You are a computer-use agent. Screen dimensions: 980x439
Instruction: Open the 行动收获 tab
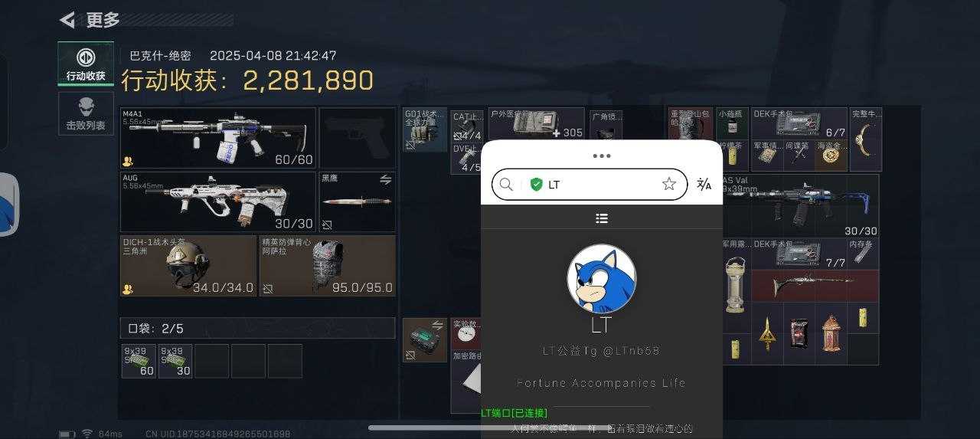(x=86, y=64)
